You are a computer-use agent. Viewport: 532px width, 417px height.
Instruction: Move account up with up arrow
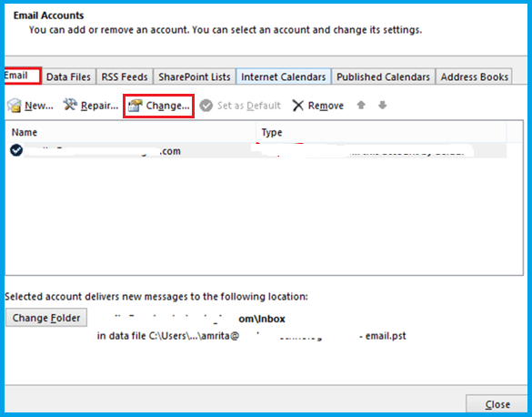(361, 106)
